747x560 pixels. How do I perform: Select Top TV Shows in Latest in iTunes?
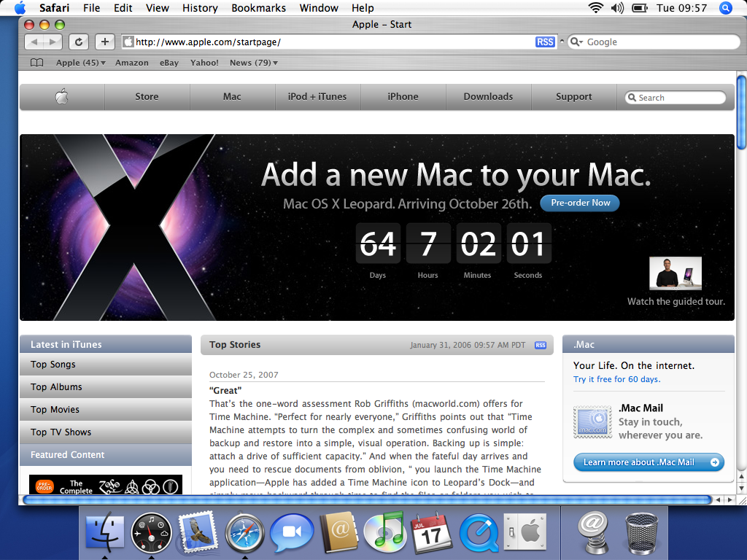pyautogui.click(x=106, y=432)
